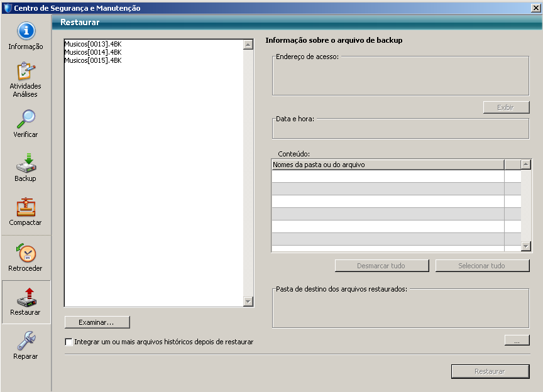Open the Backup drive icon
This screenshot has height=392, width=543.
click(x=26, y=163)
